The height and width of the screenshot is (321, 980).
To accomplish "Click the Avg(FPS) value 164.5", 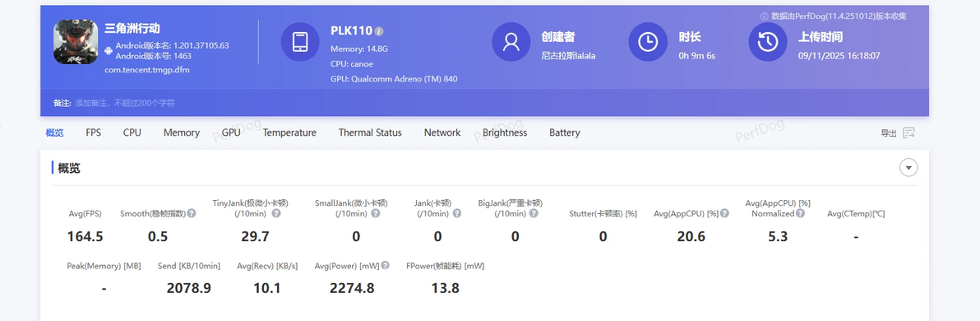I will click(x=85, y=236).
